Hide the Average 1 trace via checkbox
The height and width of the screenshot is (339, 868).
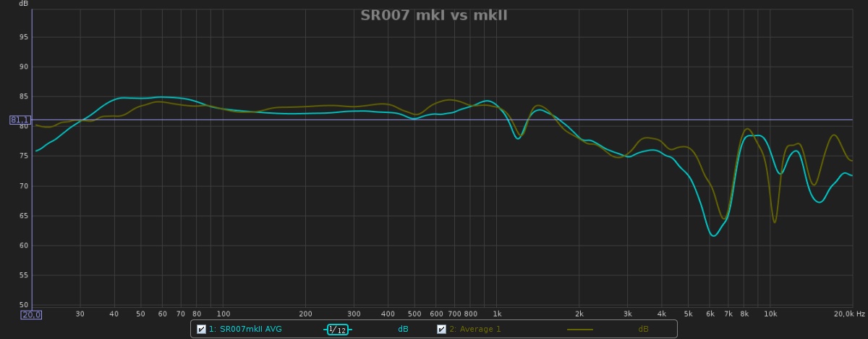coord(441,330)
